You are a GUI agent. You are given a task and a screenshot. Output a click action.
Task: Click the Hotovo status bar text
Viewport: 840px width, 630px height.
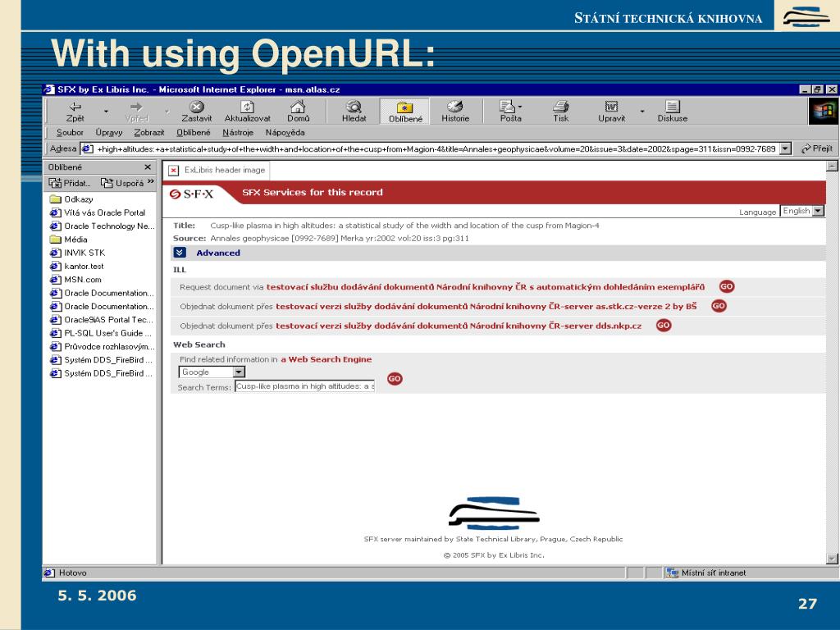point(72,573)
